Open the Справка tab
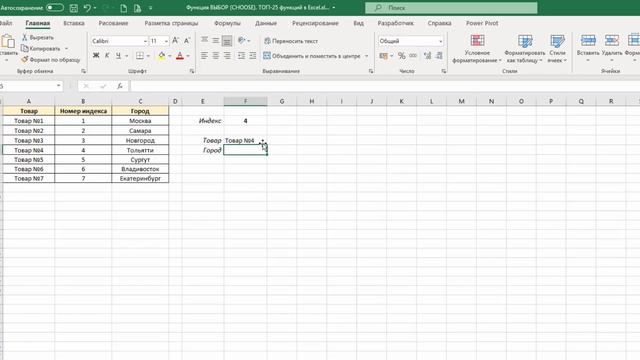The image size is (640, 360). pos(439,23)
